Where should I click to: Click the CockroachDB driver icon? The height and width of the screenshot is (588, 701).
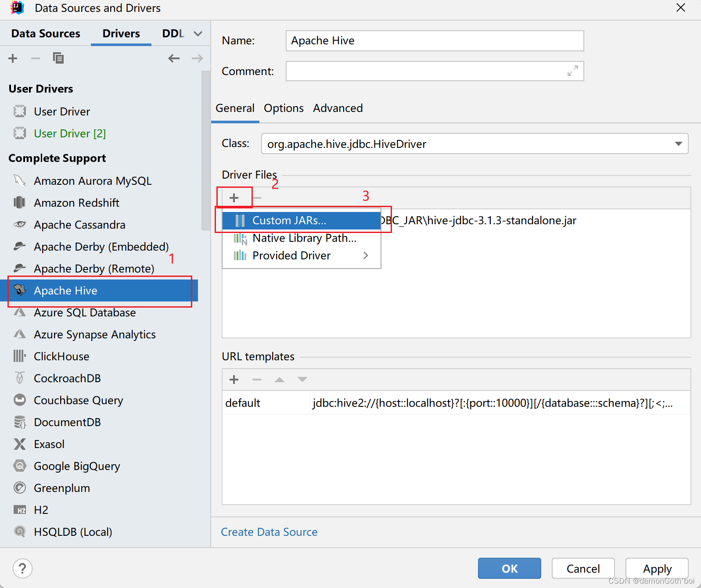[20, 378]
